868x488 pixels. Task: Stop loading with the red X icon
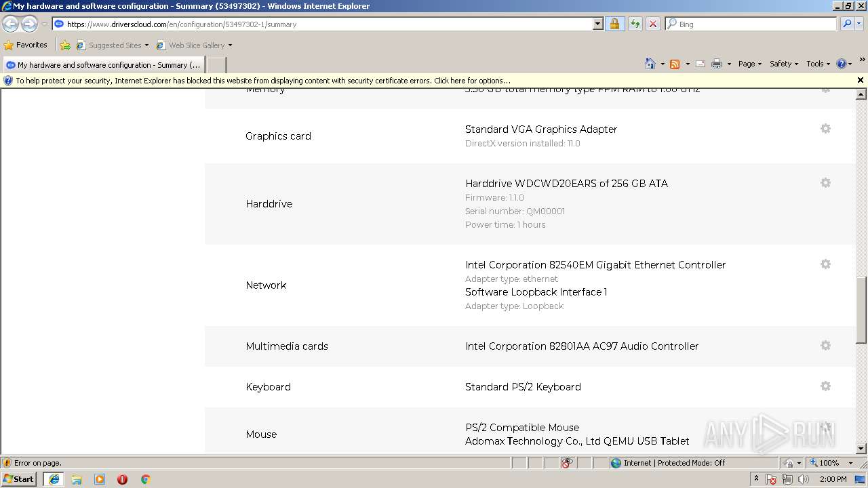pos(652,24)
